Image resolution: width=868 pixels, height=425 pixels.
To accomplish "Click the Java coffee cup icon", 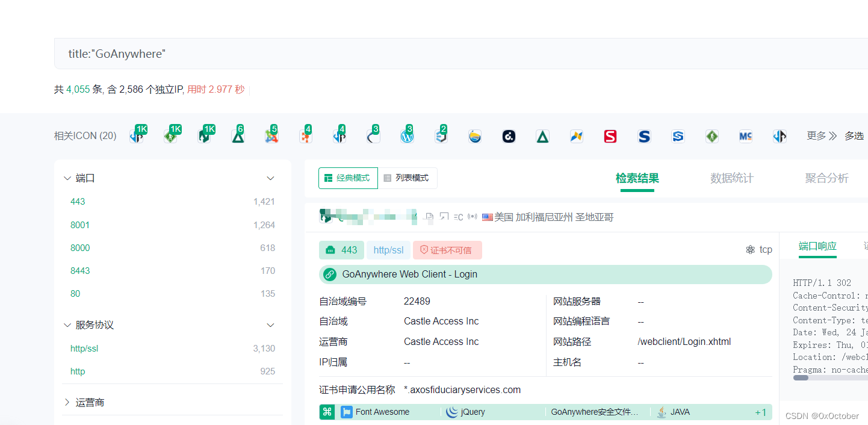I will pyautogui.click(x=662, y=412).
